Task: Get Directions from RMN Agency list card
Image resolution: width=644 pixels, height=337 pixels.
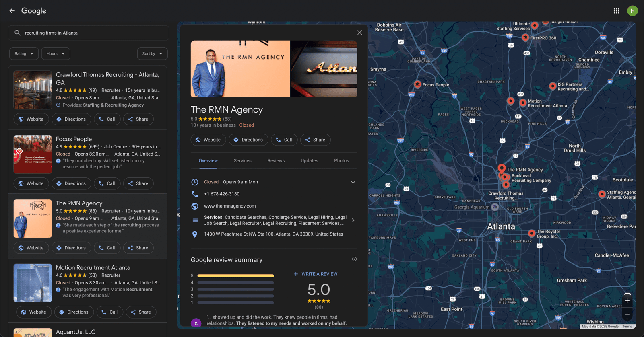Action: (71, 248)
